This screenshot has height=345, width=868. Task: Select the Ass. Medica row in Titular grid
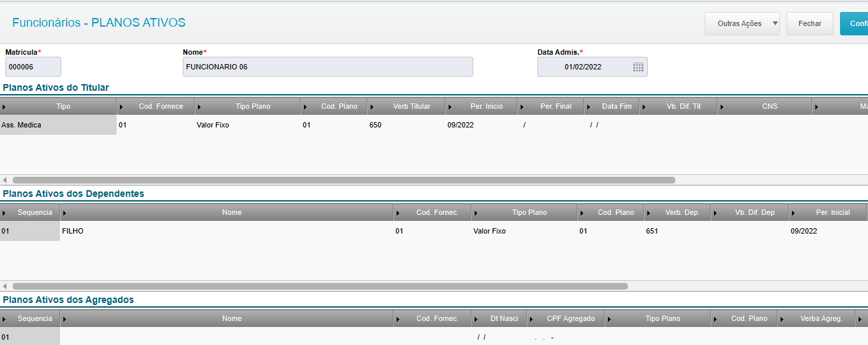[58, 125]
